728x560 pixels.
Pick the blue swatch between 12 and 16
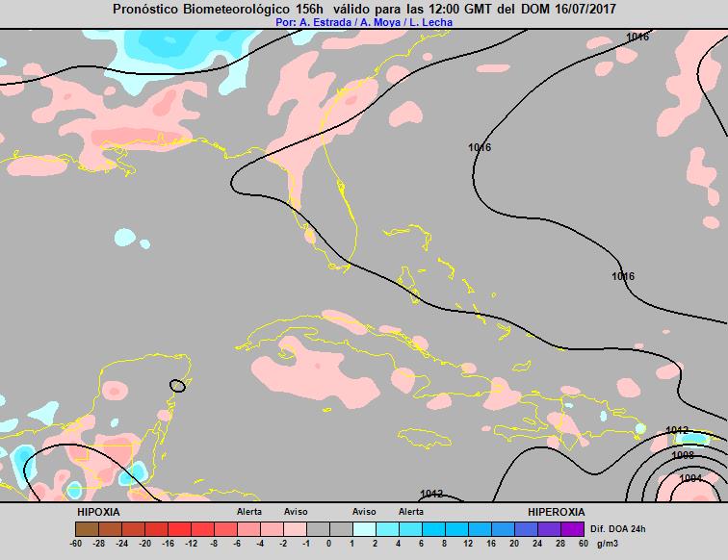coord(481,529)
